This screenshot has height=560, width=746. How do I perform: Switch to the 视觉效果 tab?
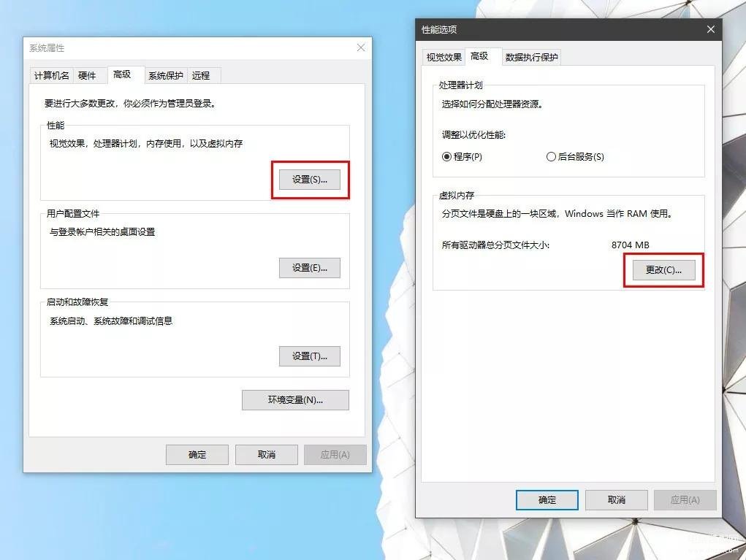pyautogui.click(x=444, y=58)
